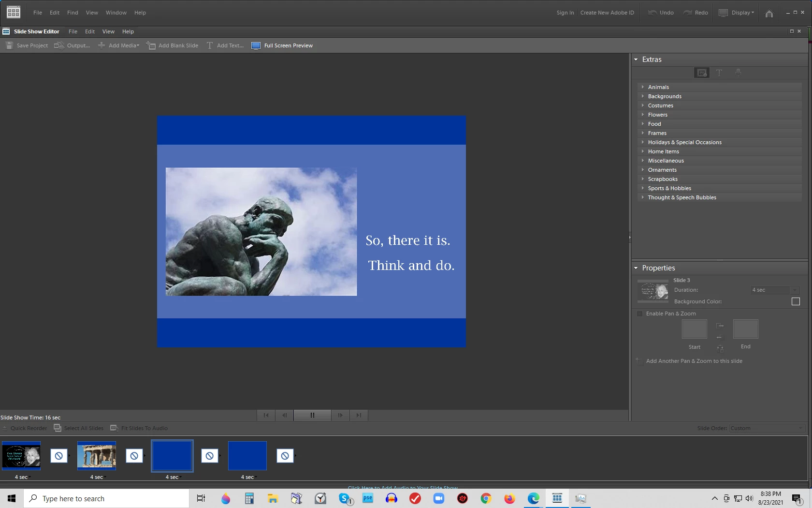
Task: Click the transition icon after the fourth slide
Action: pyautogui.click(x=285, y=456)
